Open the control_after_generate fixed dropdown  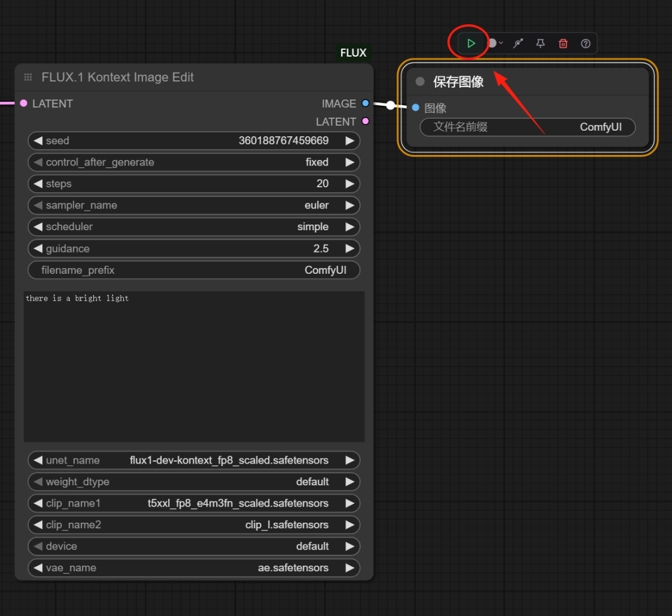(194, 162)
